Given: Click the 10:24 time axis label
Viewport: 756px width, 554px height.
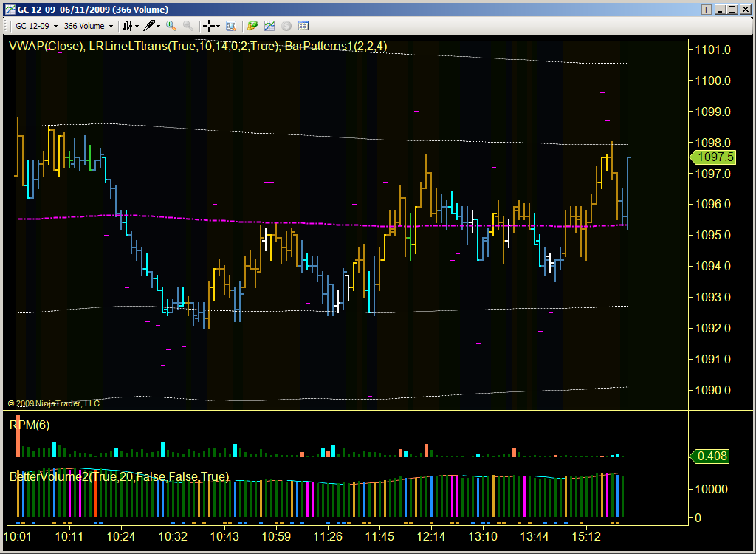Looking at the screenshot, I should pos(121,536).
